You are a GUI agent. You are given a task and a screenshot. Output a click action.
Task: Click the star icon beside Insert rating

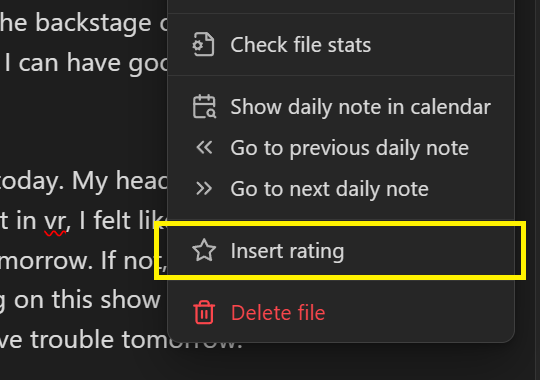click(x=204, y=250)
